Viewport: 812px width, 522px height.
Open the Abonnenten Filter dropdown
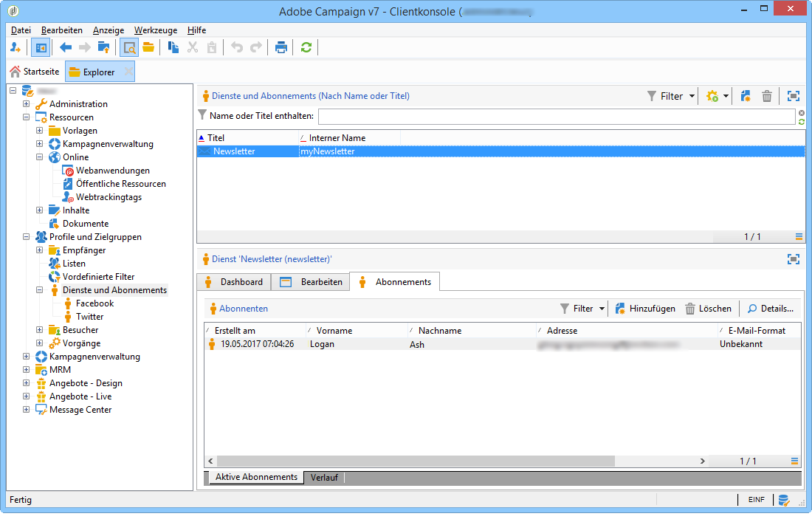pyautogui.click(x=582, y=309)
